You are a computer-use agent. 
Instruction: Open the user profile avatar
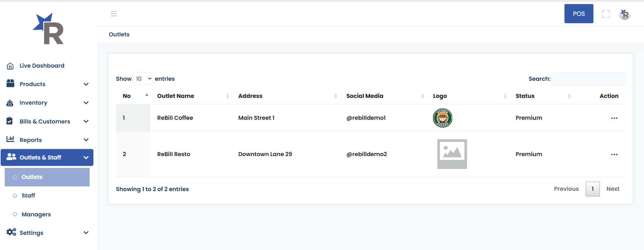tap(624, 14)
